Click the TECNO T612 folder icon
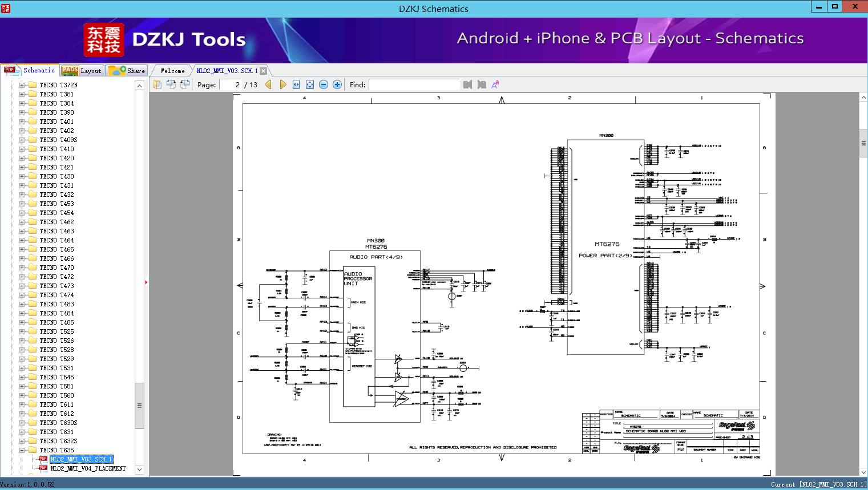Screen dimensions: 868x490 click(33, 414)
